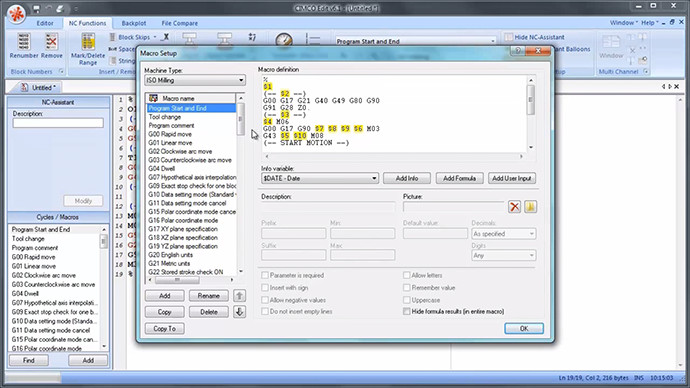Click the Mark/Delete Range icon
This screenshot has width=690, height=388.
click(88, 42)
